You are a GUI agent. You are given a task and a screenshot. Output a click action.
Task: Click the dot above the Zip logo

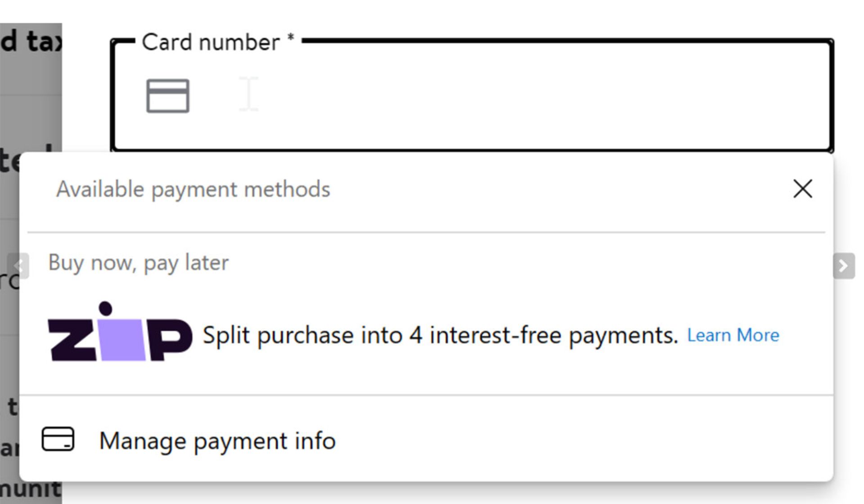(x=105, y=309)
